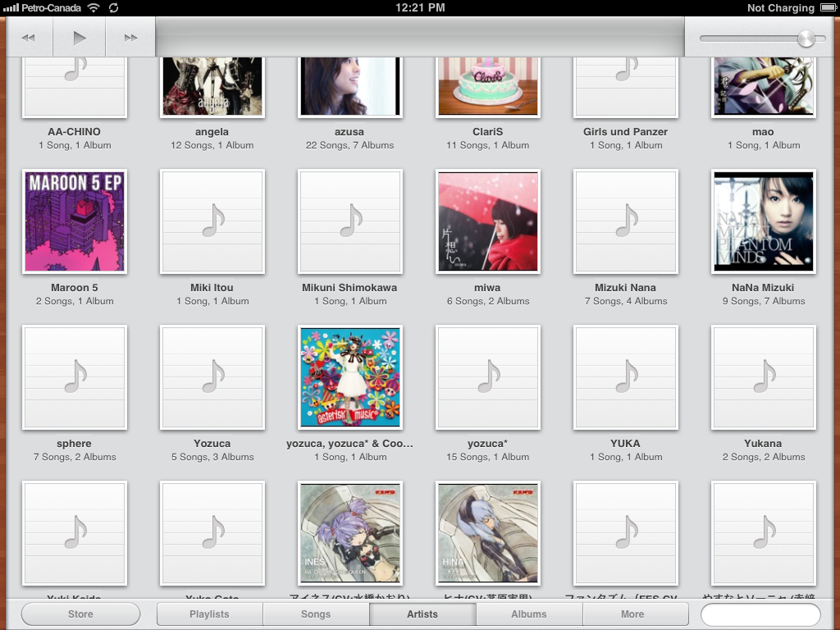The image size is (840, 630).
Task: Tap the play button
Action: [80, 38]
